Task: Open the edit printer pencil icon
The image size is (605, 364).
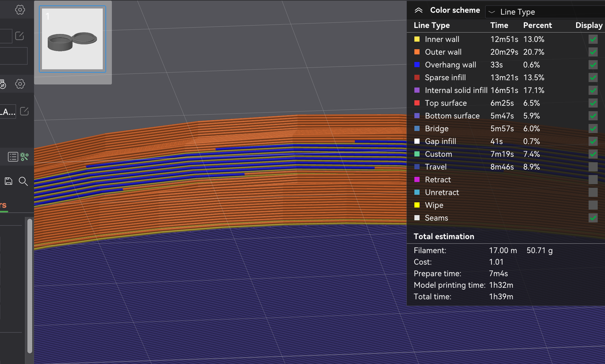Action: [x=19, y=36]
